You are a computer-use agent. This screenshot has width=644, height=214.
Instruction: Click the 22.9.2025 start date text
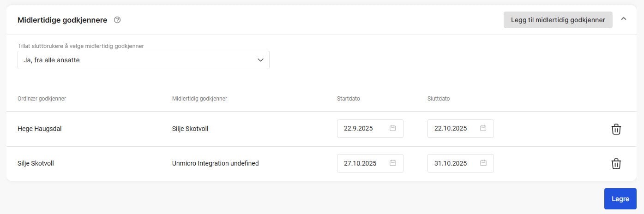[358, 129]
